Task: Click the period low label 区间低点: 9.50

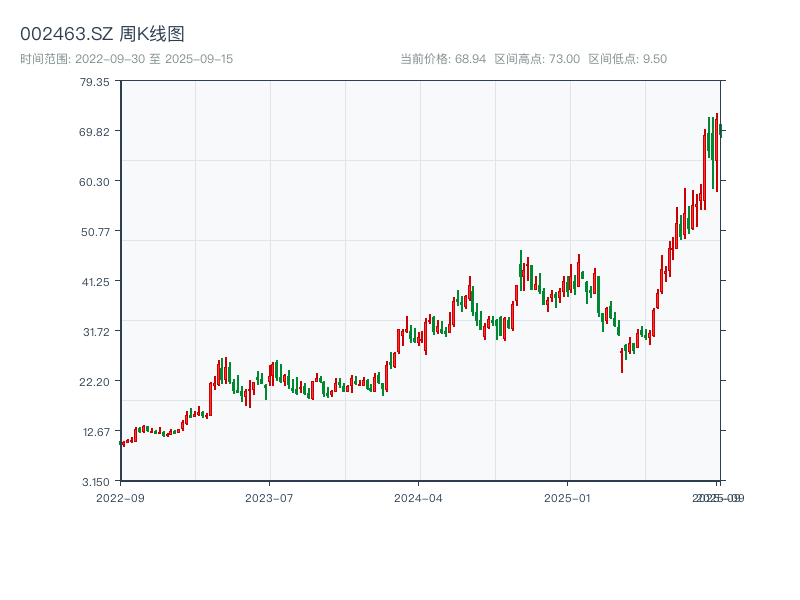Action: tap(628, 59)
